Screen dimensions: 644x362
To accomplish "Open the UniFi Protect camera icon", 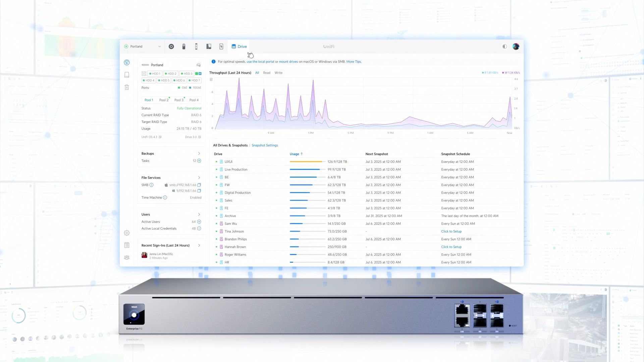I will (x=183, y=47).
